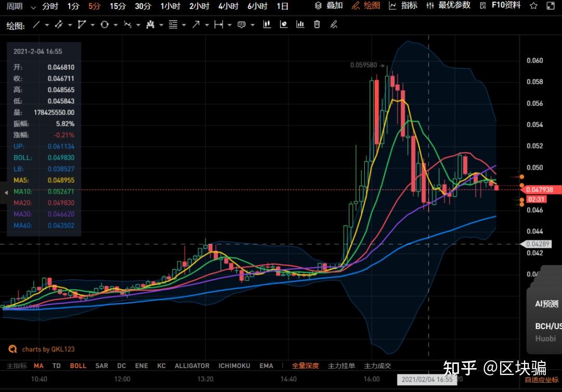Open the 指标 indicators button
562x392 pixels.
[x=403, y=6]
